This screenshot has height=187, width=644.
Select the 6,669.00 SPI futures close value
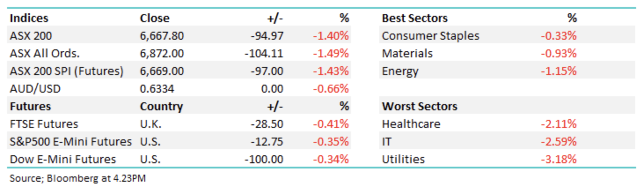click(x=161, y=71)
